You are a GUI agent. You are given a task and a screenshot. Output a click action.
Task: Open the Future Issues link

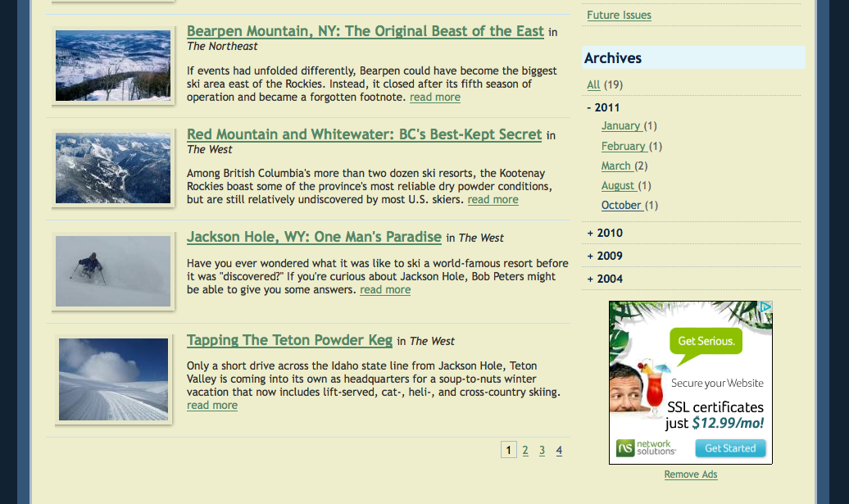(619, 15)
